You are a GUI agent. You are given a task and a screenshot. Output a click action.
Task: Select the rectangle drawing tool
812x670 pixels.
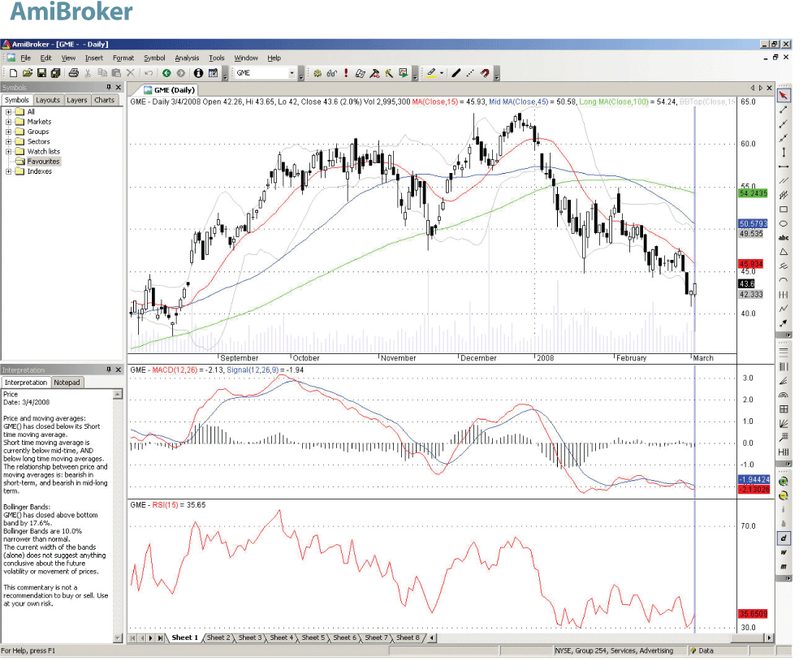(783, 210)
